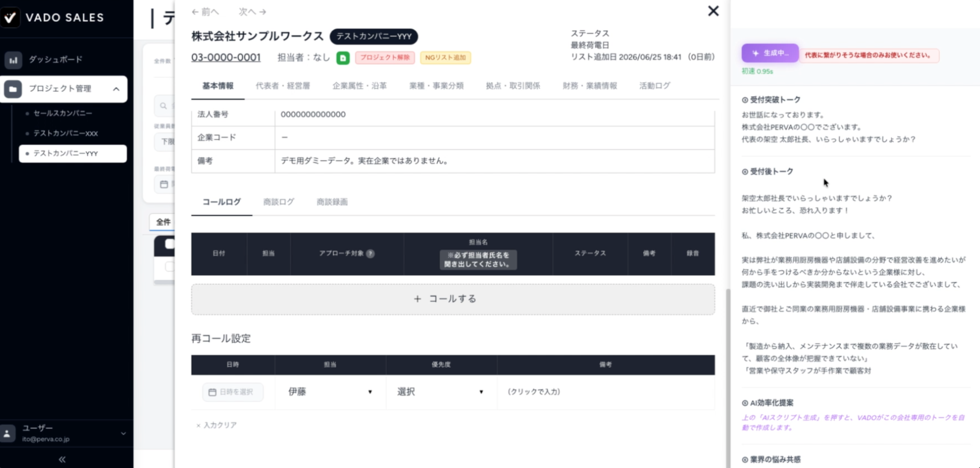Click the search icon in background list
This screenshot has width=980, height=468.
point(163,106)
